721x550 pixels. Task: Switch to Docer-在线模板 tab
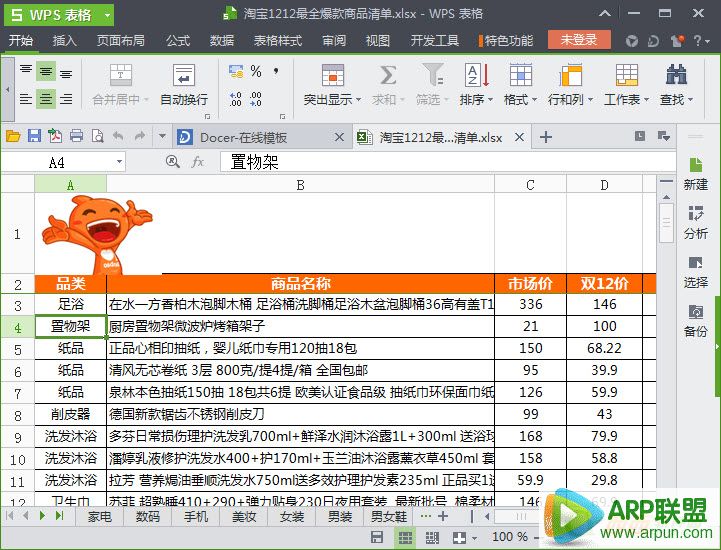click(261, 138)
